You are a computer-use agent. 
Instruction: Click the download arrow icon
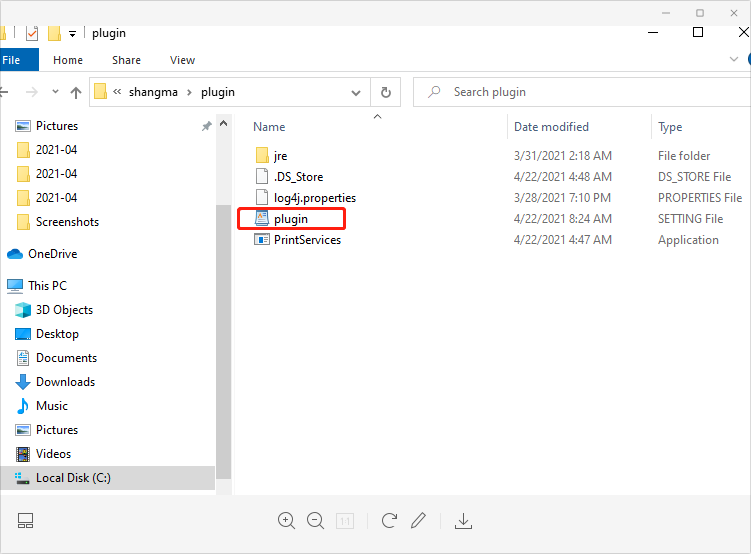[463, 521]
